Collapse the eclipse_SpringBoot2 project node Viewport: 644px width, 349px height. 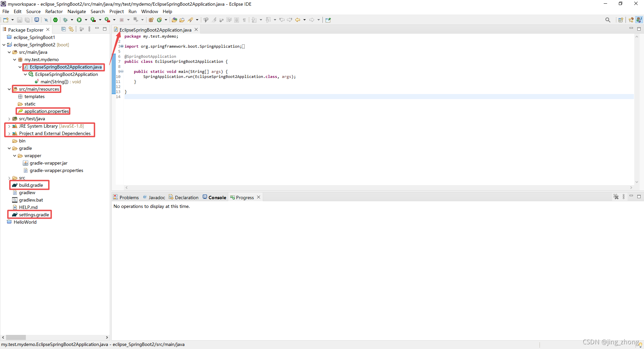point(4,45)
